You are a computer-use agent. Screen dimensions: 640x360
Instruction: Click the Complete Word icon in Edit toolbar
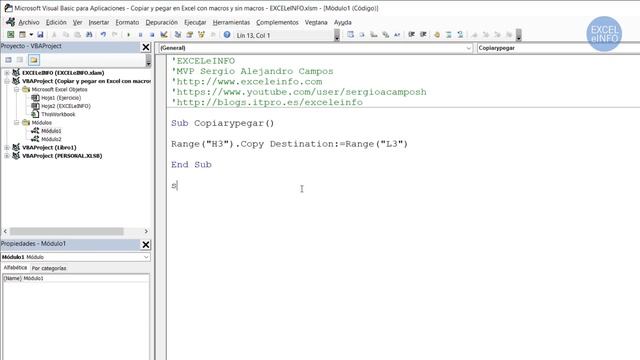[x=397, y=35]
